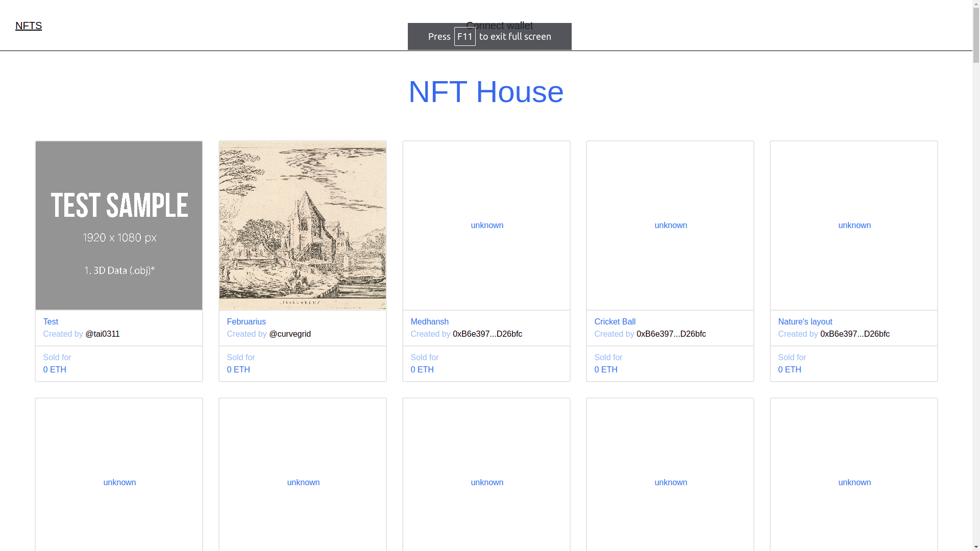Click creator address on Nature's layout card
Image resolution: width=980 pixels, height=551 pixels.
coord(854,334)
